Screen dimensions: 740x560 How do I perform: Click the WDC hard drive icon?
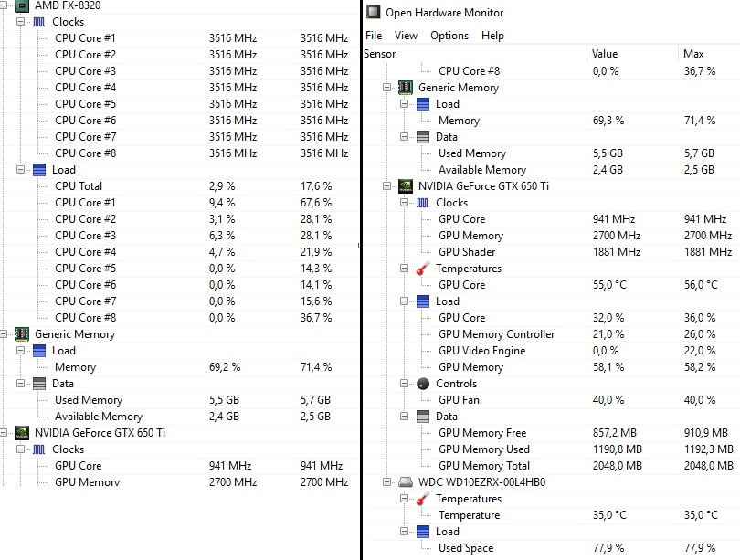pos(405,481)
